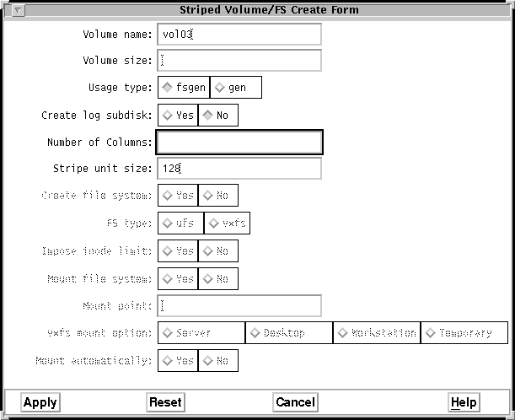Click the Volume name text field
Viewport: 515px width, 420px height.
point(239,34)
